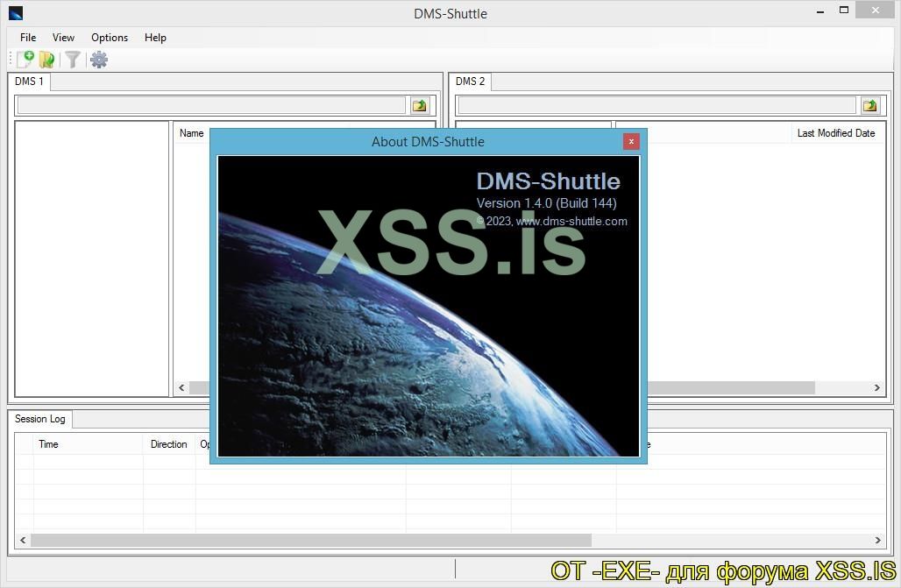901x588 pixels.
Task: Click the right scroll arrow in DMS 2 list
Action: 876,388
